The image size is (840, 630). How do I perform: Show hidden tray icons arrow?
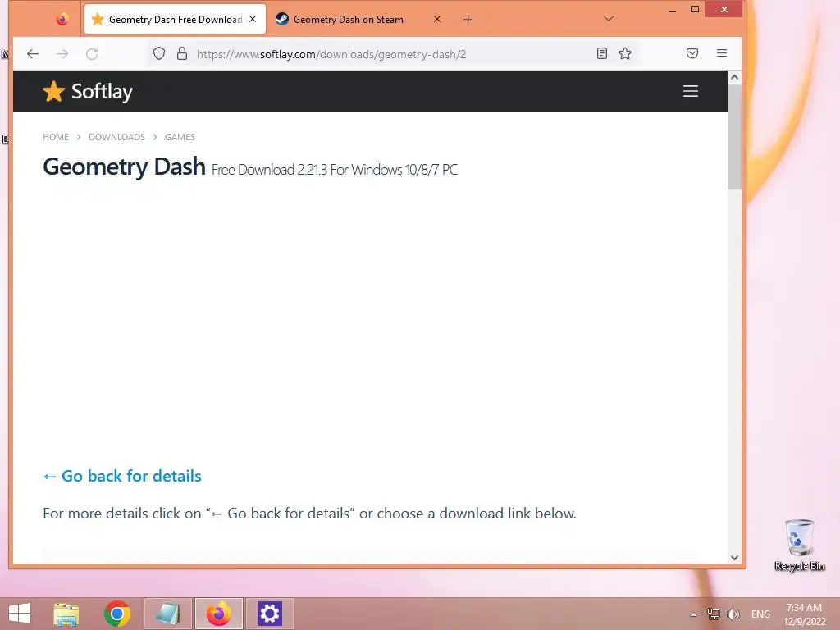693,614
